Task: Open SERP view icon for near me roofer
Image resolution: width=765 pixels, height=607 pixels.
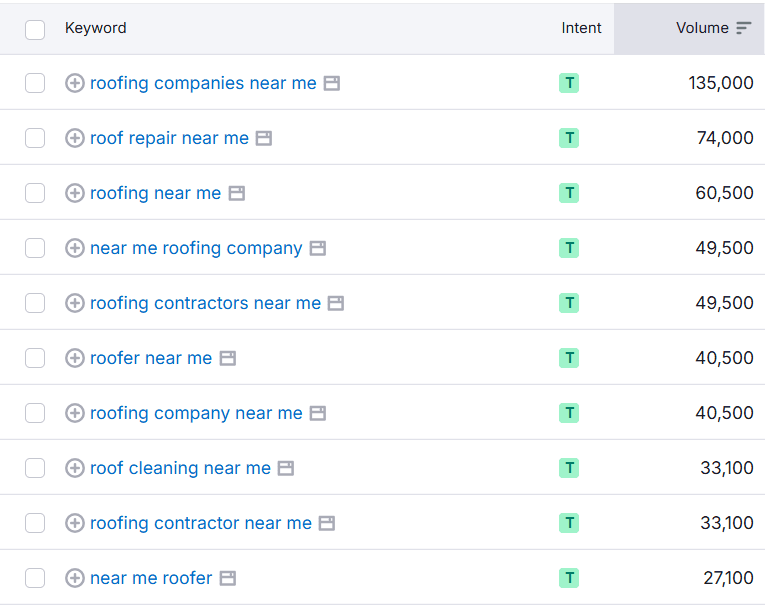Action: pos(227,579)
